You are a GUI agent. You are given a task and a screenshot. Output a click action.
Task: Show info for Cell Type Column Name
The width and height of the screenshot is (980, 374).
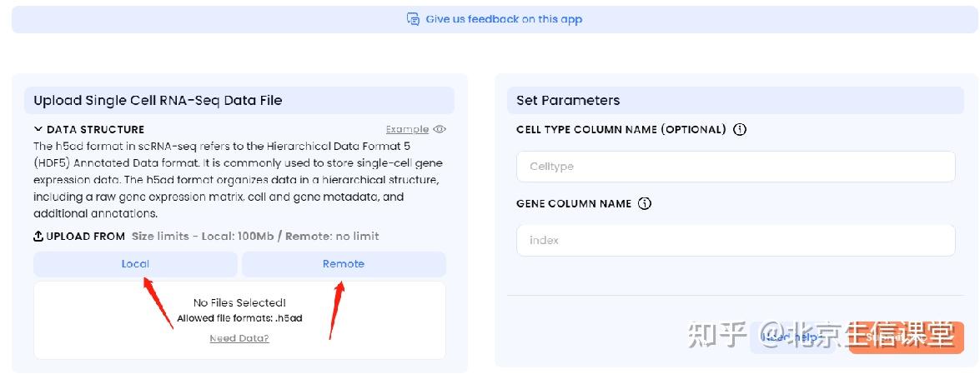coord(740,130)
